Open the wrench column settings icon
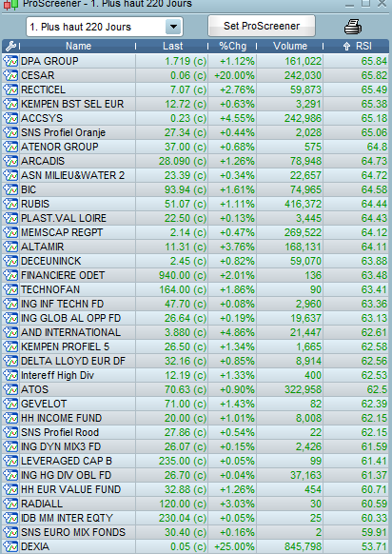The width and height of the screenshot is (392, 554). pyautogui.click(x=10, y=47)
